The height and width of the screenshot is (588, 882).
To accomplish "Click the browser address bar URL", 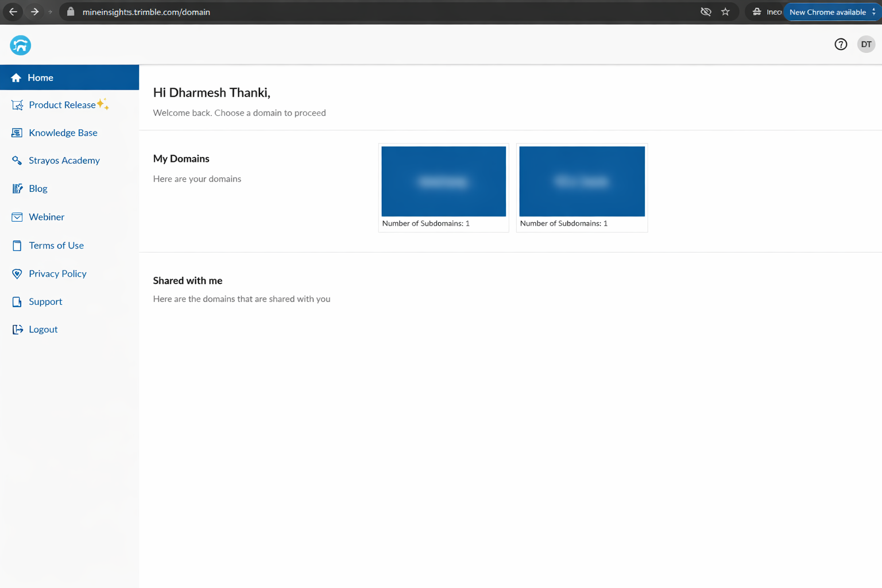I will (x=146, y=12).
